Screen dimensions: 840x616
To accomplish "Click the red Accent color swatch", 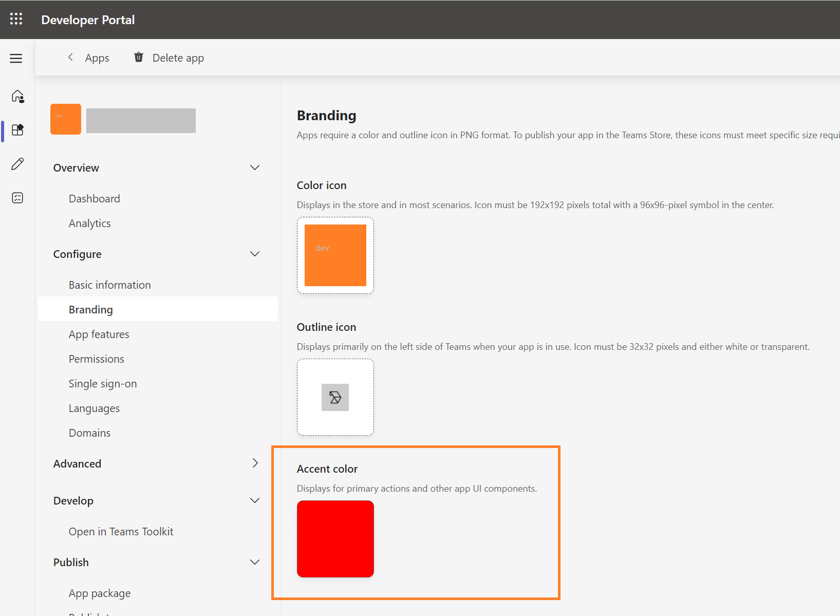I will click(335, 538).
